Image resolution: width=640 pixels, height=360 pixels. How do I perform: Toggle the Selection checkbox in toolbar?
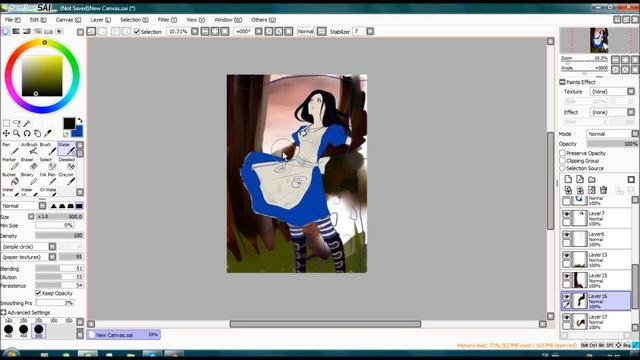[137, 31]
